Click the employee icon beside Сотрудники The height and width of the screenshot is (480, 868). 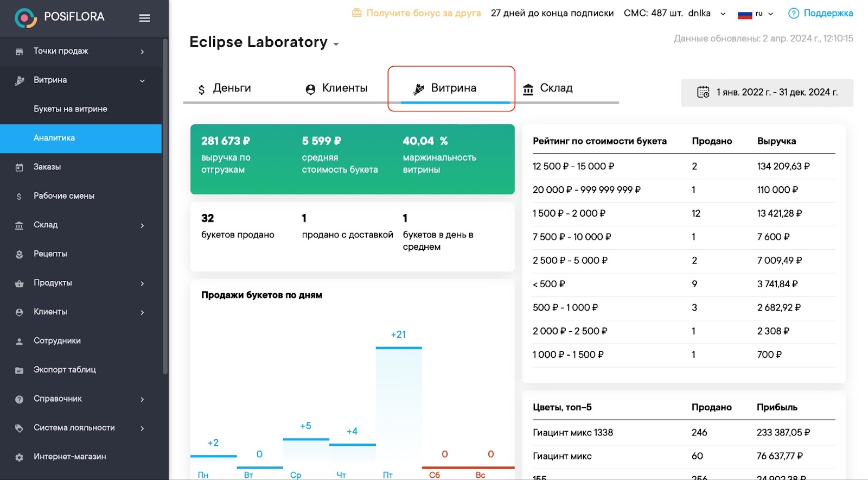click(x=20, y=342)
